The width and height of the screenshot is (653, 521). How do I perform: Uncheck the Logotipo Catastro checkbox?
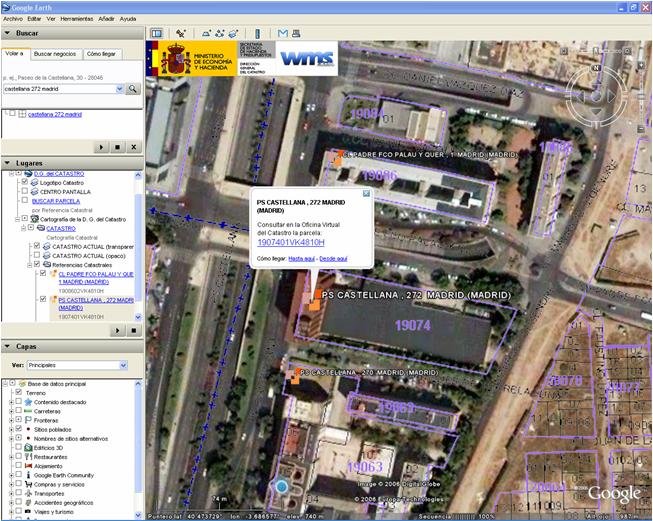pyautogui.click(x=25, y=182)
